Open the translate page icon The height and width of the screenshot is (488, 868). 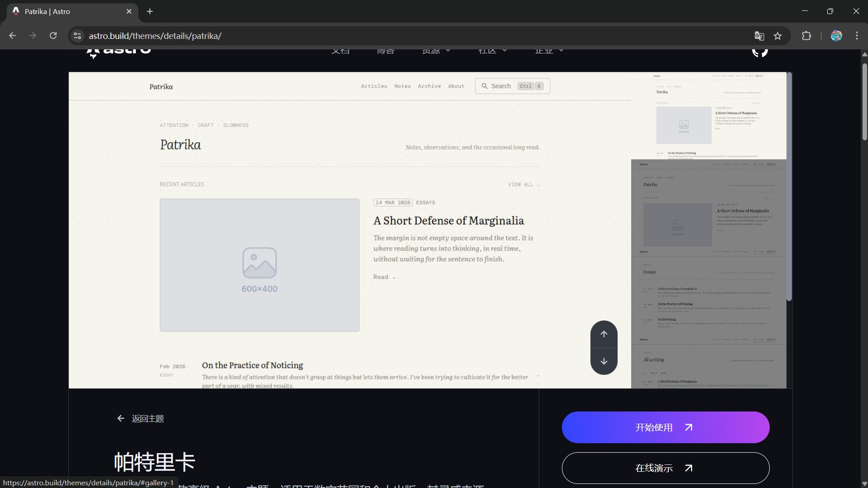pos(759,36)
